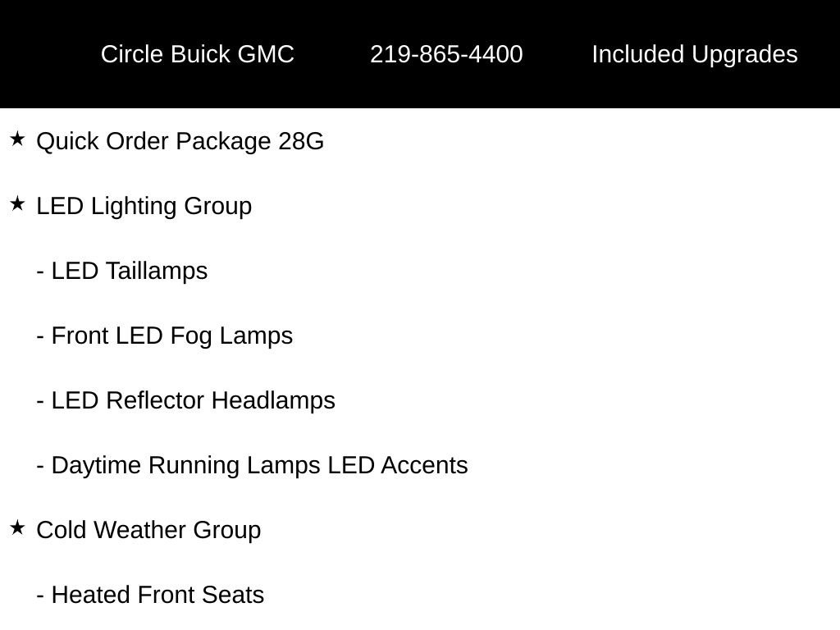
Task: Click the phone number 219-865-4400
Action: tap(446, 54)
